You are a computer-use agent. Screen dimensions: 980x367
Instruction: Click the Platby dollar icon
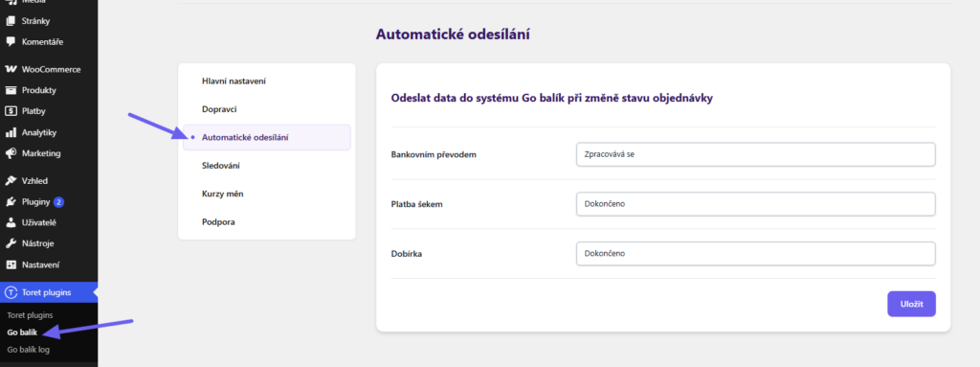pyautogui.click(x=10, y=111)
